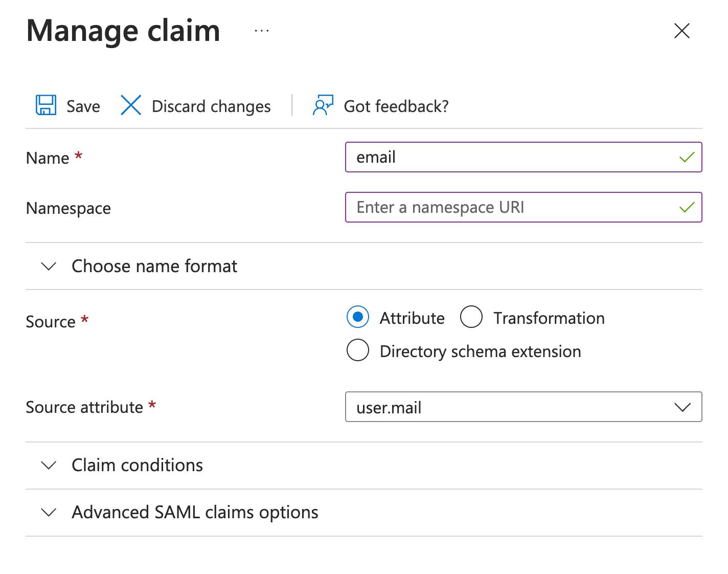Viewport: 728px width, 574px height.
Task: Click the Discard changes text
Action: coord(211,106)
